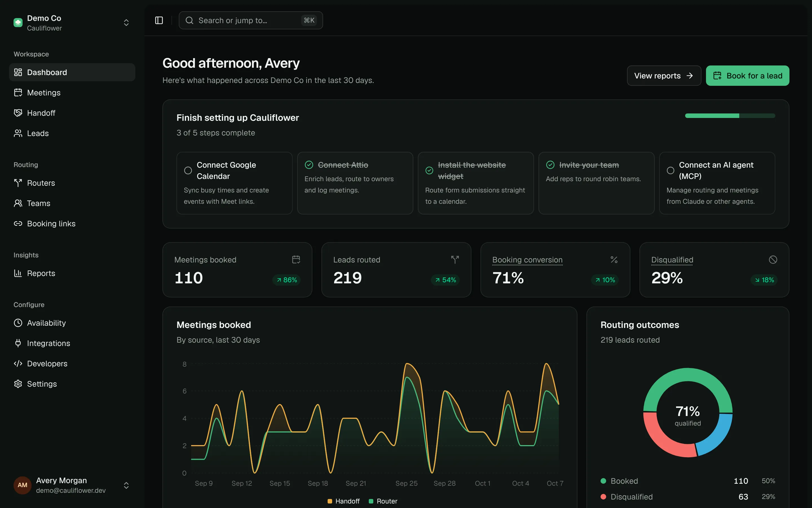Open the Leads page
This screenshot has width=812, height=508.
[x=72, y=133]
